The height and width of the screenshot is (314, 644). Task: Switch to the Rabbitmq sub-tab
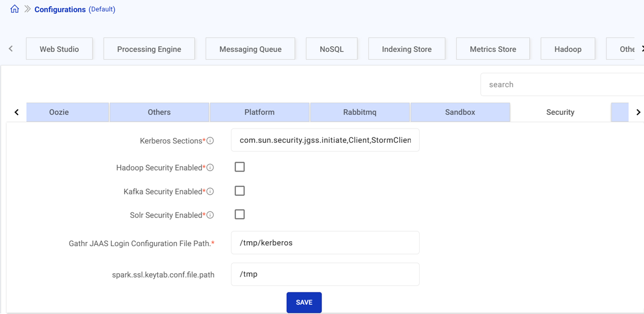click(x=360, y=112)
